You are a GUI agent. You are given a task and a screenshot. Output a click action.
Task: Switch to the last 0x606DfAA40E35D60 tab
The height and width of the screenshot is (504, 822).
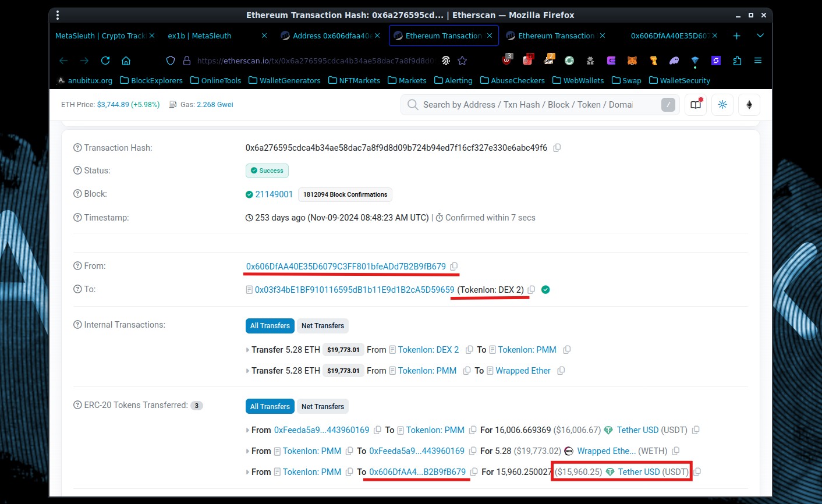coord(669,36)
